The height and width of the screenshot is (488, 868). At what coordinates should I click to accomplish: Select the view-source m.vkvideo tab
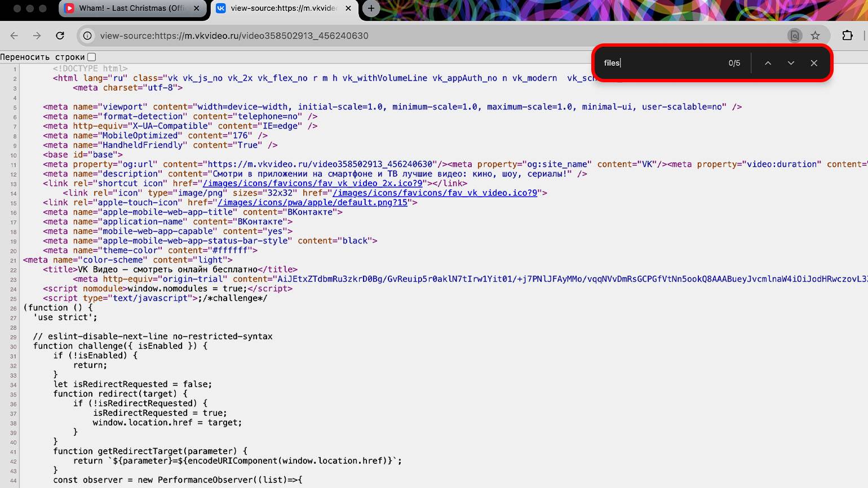coord(282,8)
